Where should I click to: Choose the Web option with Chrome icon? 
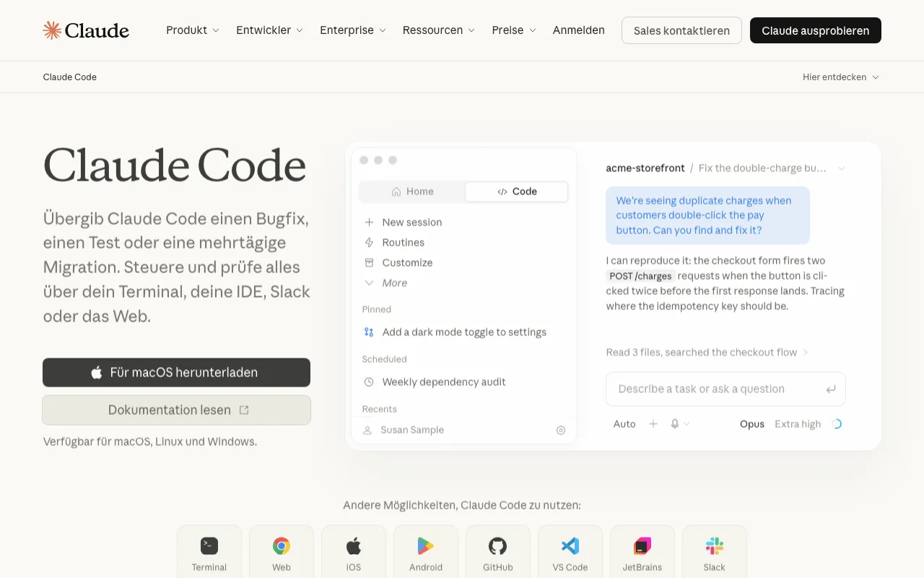click(282, 552)
